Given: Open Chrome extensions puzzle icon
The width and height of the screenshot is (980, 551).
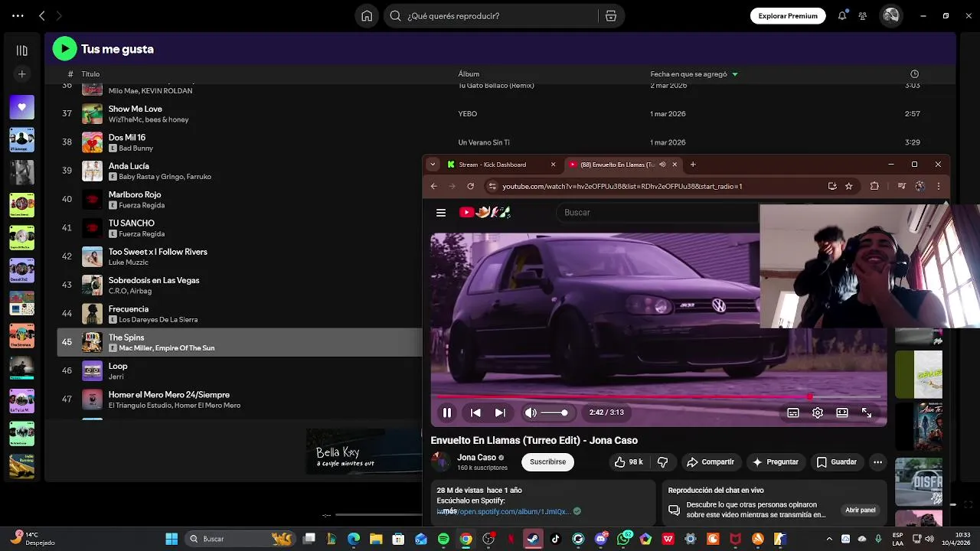Looking at the screenshot, I should coord(874,186).
